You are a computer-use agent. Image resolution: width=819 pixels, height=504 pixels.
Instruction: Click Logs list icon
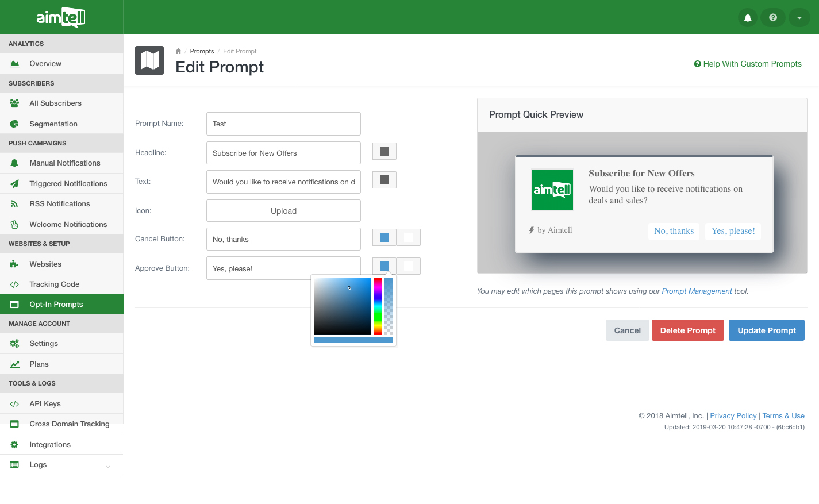14,465
